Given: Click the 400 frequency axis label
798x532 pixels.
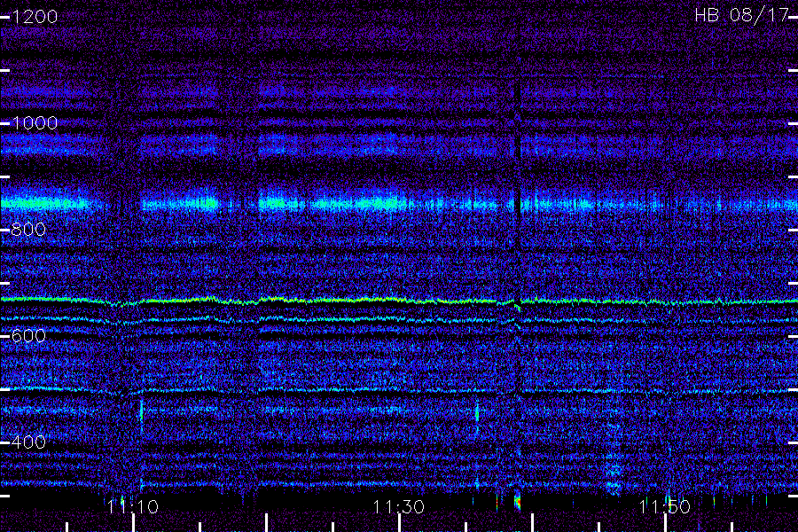Looking at the screenshot, I should (28, 442).
